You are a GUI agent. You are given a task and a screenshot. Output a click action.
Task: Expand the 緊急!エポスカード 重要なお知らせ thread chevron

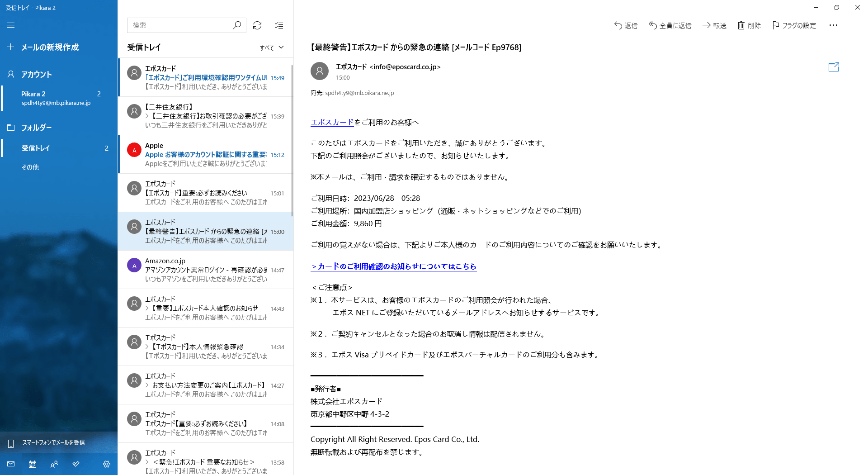pos(147,462)
